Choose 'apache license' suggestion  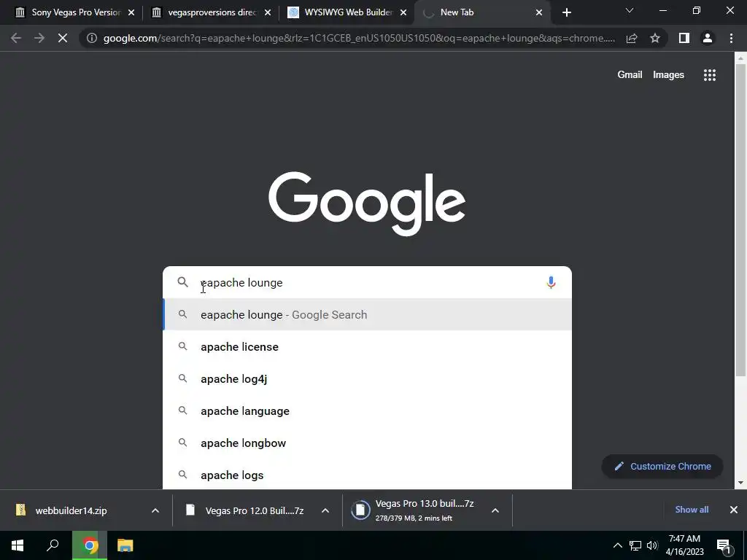pos(368,346)
